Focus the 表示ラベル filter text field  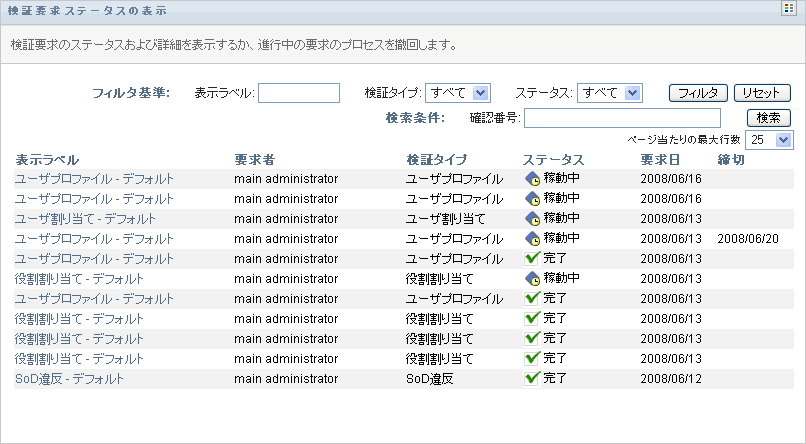click(x=299, y=93)
